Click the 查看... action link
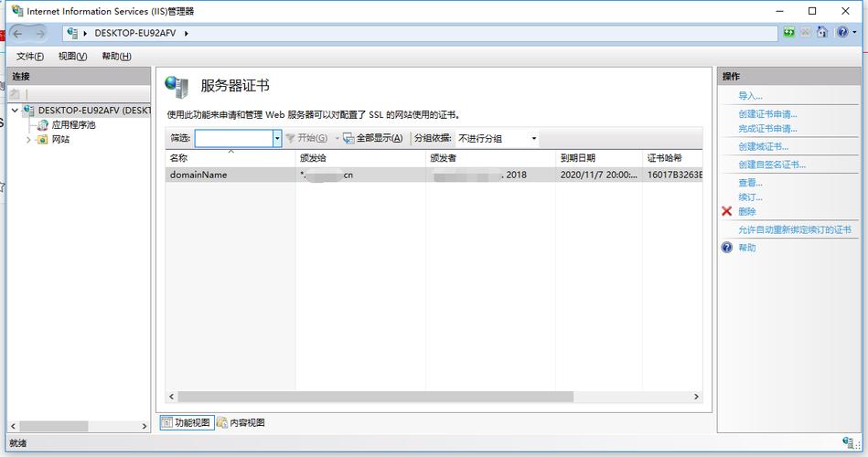Screen dimensions: 868x457 (750, 183)
